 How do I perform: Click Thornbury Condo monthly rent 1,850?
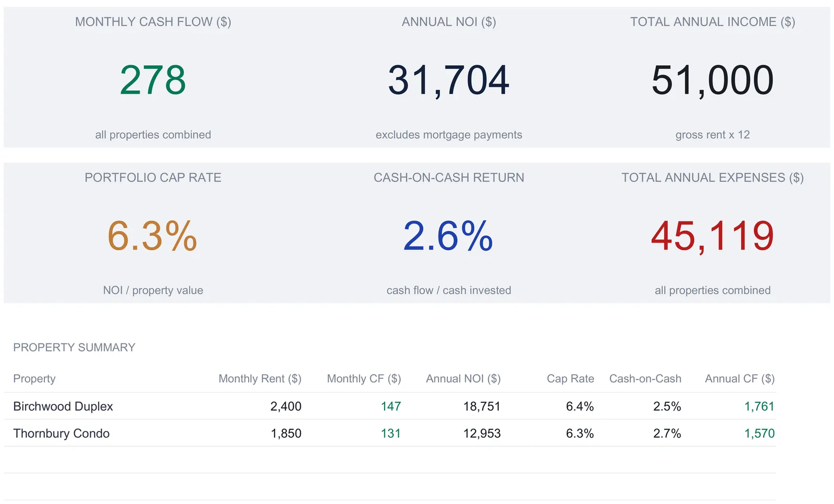click(286, 434)
